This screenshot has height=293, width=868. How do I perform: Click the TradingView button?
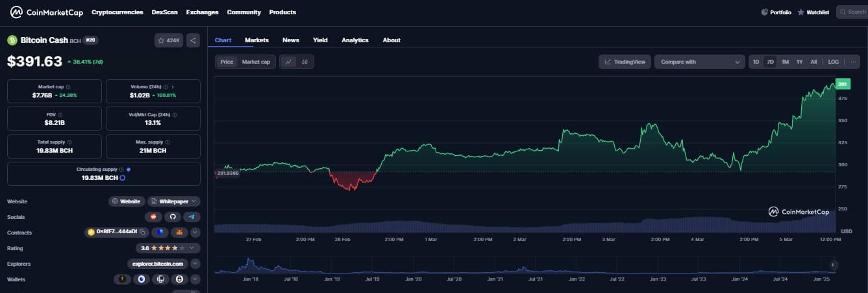[x=625, y=62]
